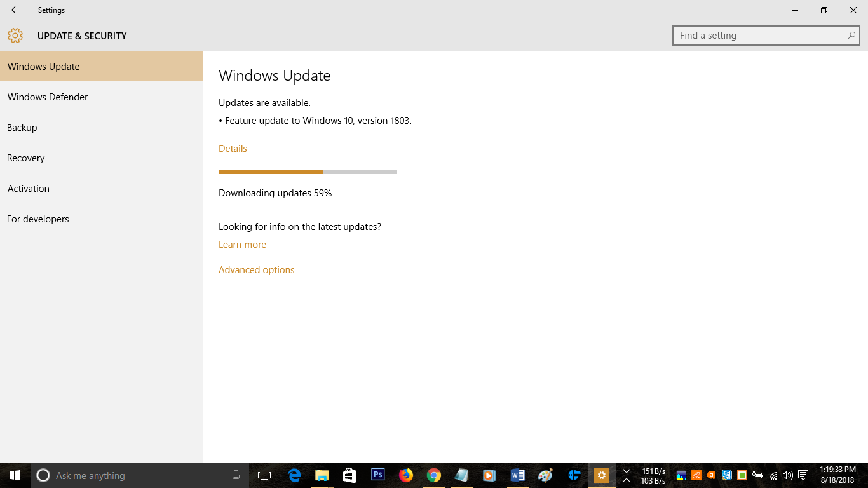
Task: Go back using the Settings back arrow
Action: point(15,10)
